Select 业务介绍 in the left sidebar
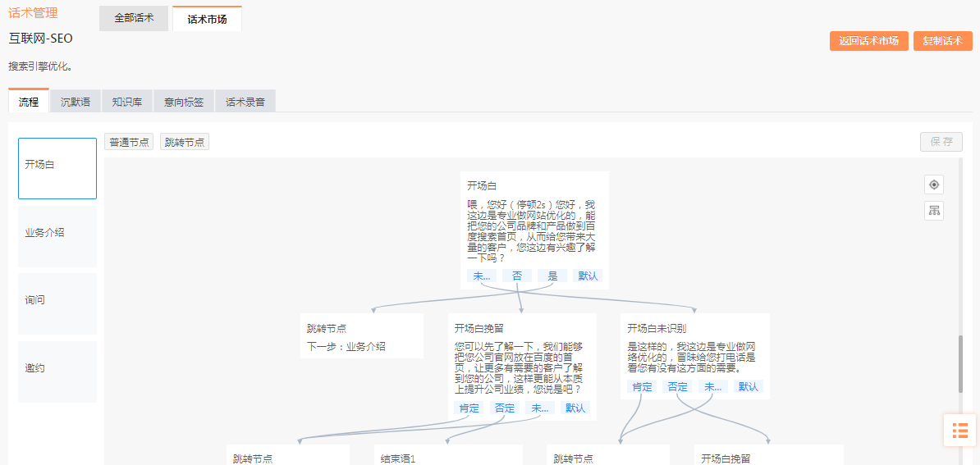 click(x=57, y=233)
